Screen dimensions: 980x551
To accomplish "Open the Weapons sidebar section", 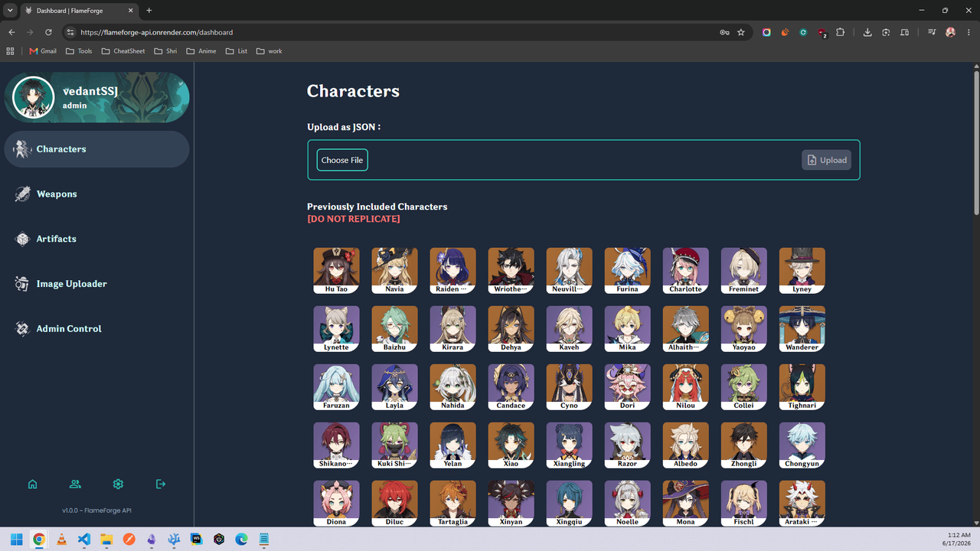I will tap(96, 194).
